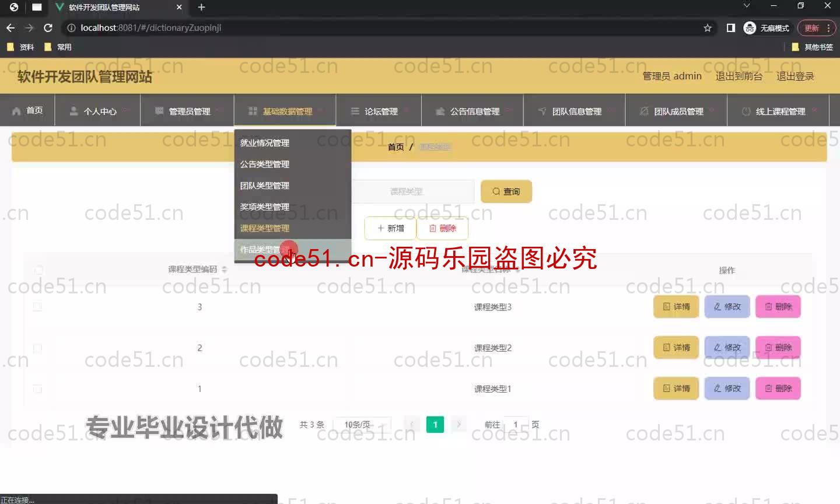Open the 资料 bookmark folder
The width and height of the screenshot is (840, 504).
pyautogui.click(x=21, y=47)
